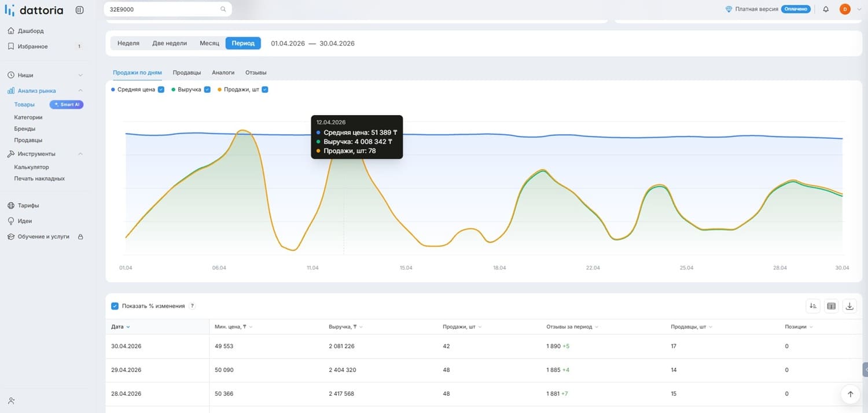Click the globe icon beside Тарифы

coord(11,205)
